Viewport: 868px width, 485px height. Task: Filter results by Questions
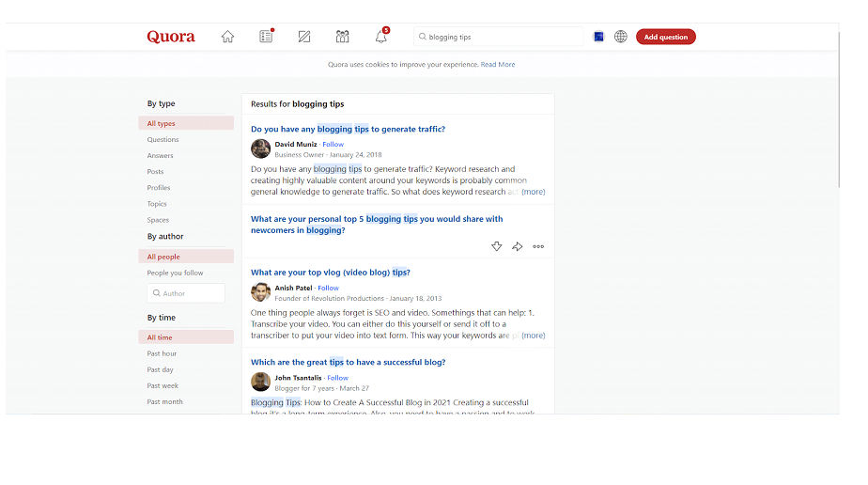[x=163, y=139]
